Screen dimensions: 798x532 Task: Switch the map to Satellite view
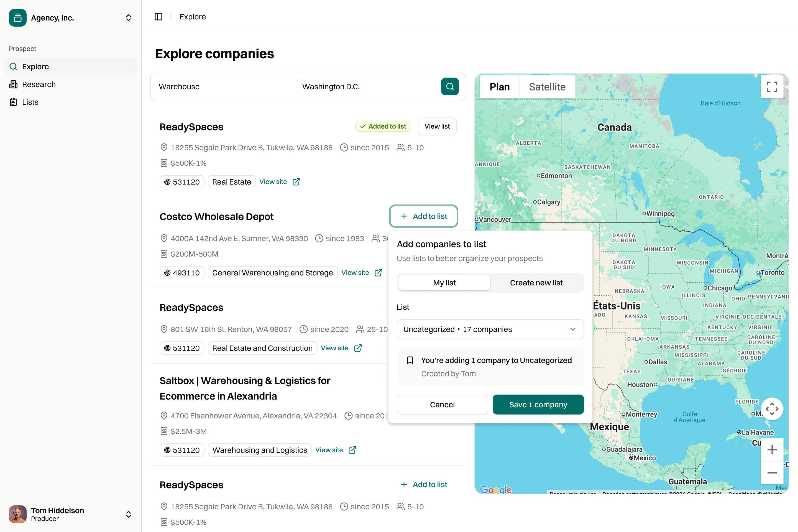(547, 87)
